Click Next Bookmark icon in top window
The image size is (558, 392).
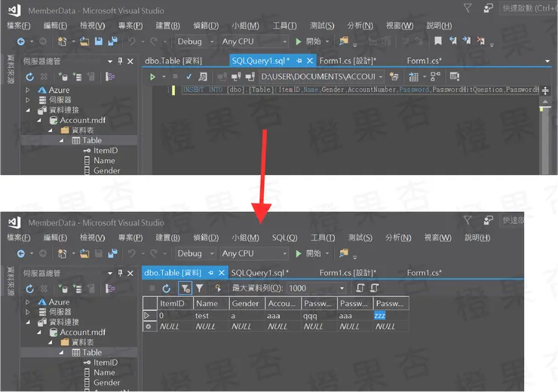(x=467, y=41)
